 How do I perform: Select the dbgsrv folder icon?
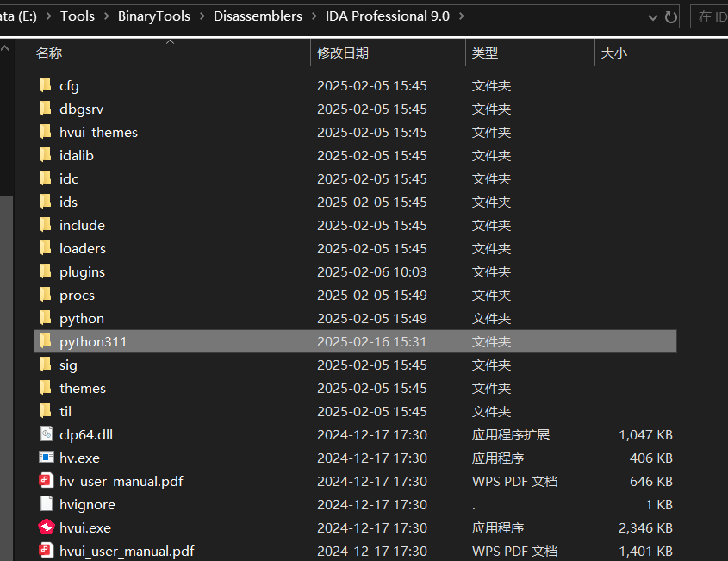click(46, 109)
